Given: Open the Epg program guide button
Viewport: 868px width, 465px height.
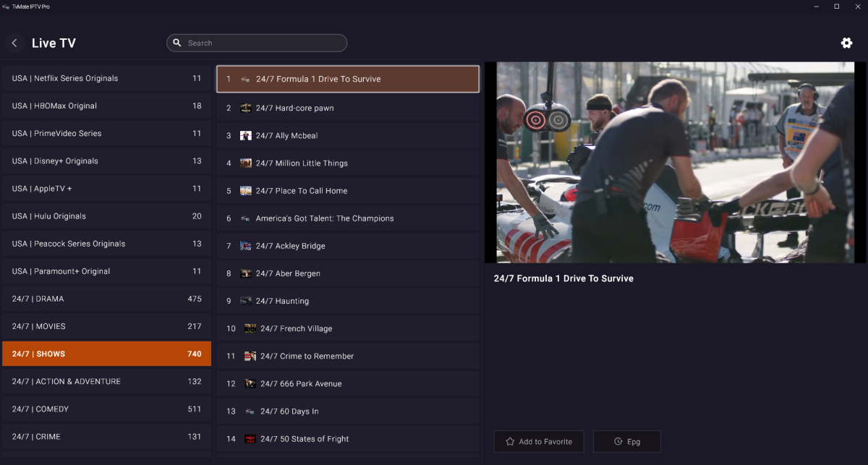Looking at the screenshot, I should click(x=626, y=442).
